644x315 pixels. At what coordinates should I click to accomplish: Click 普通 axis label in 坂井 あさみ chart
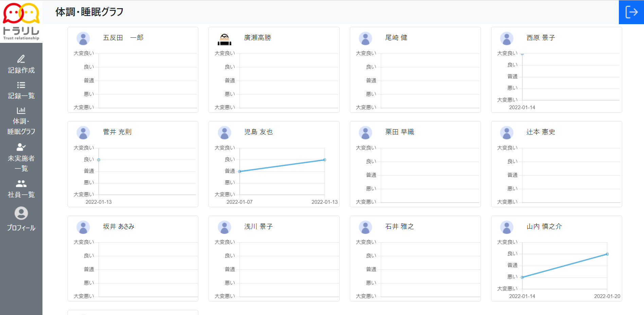pyautogui.click(x=89, y=269)
